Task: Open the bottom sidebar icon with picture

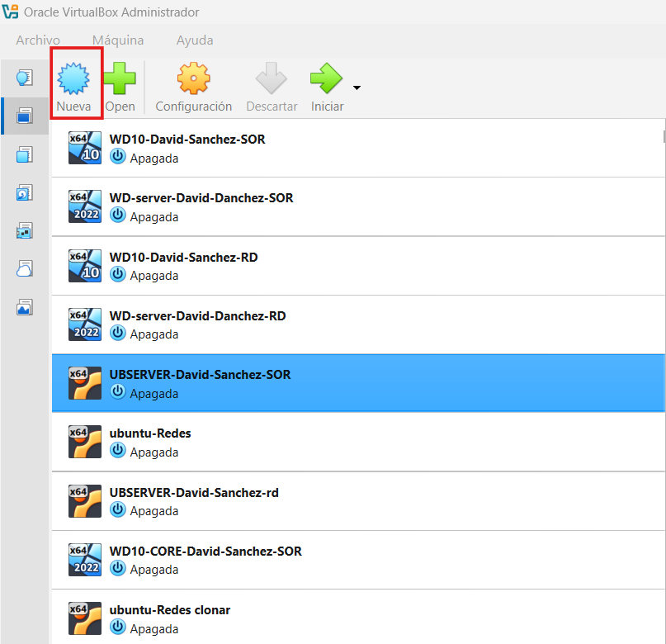Action: pyautogui.click(x=25, y=307)
